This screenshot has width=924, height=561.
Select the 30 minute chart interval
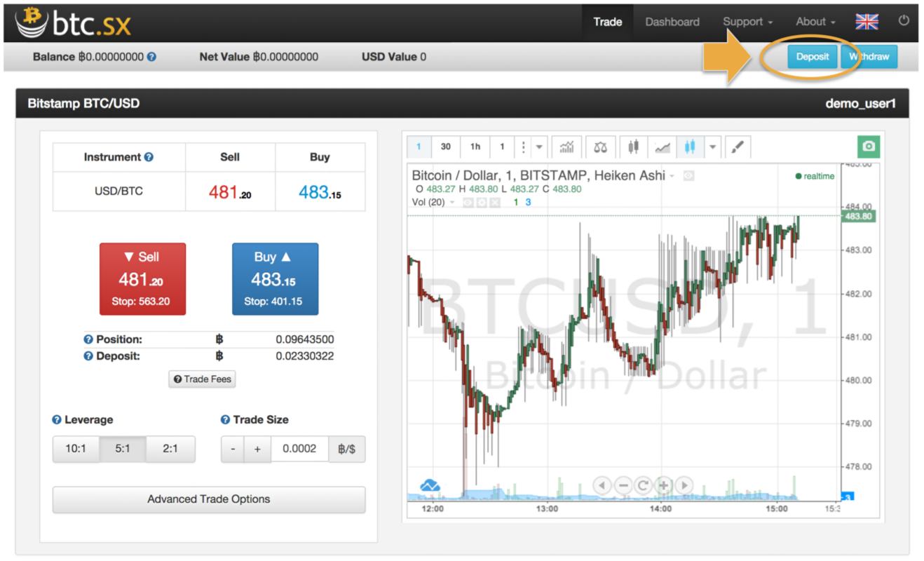446,147
